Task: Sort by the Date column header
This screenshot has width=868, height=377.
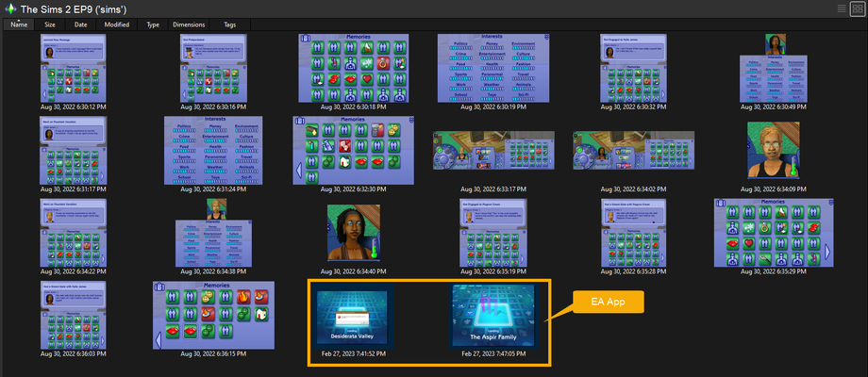Action: [x=81, y=25]
